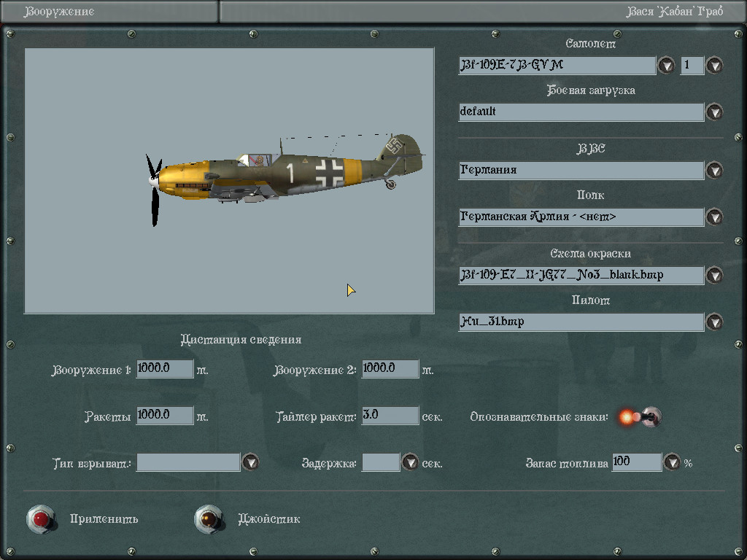
Task: Click the Джойстик label
Action: click(268, 519)
